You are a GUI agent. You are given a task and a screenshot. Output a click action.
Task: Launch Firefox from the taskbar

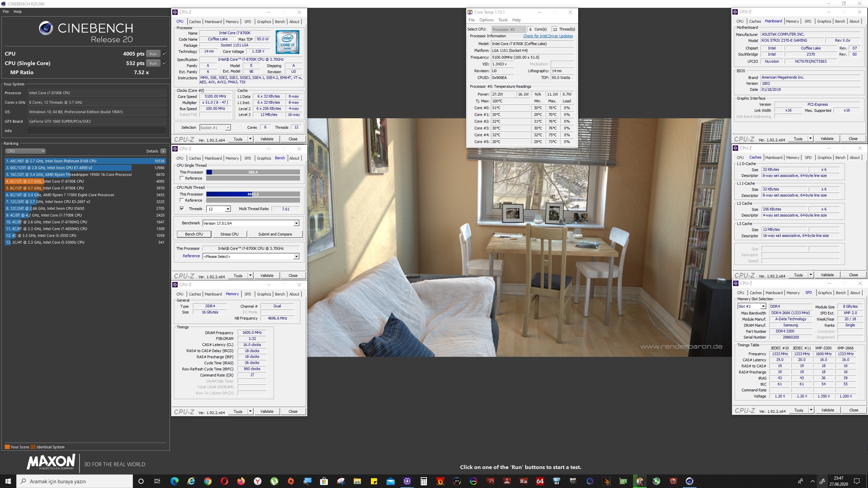click(241, 481)
